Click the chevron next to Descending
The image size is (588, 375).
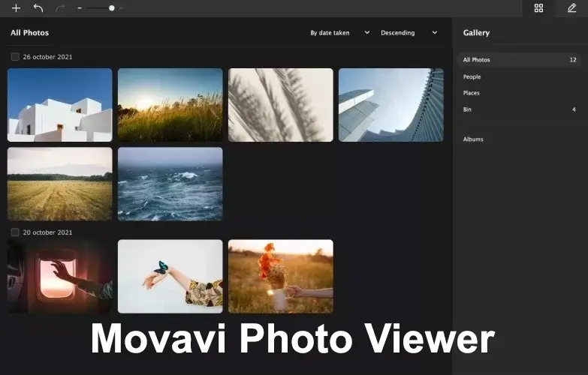point(435,32)
